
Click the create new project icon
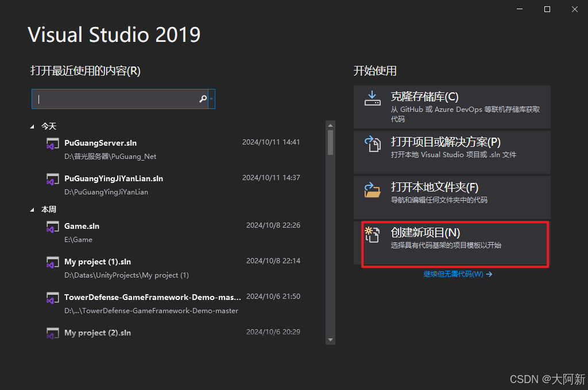point(372,235)
